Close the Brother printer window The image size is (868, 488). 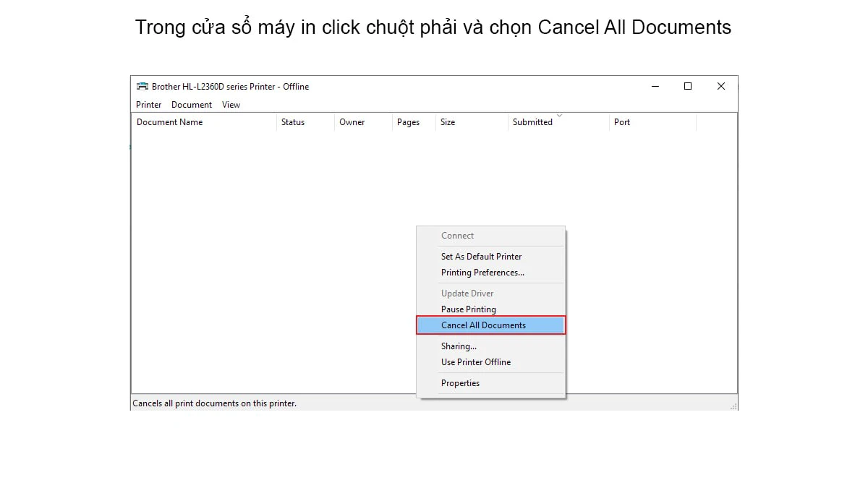tap(721, 86)
